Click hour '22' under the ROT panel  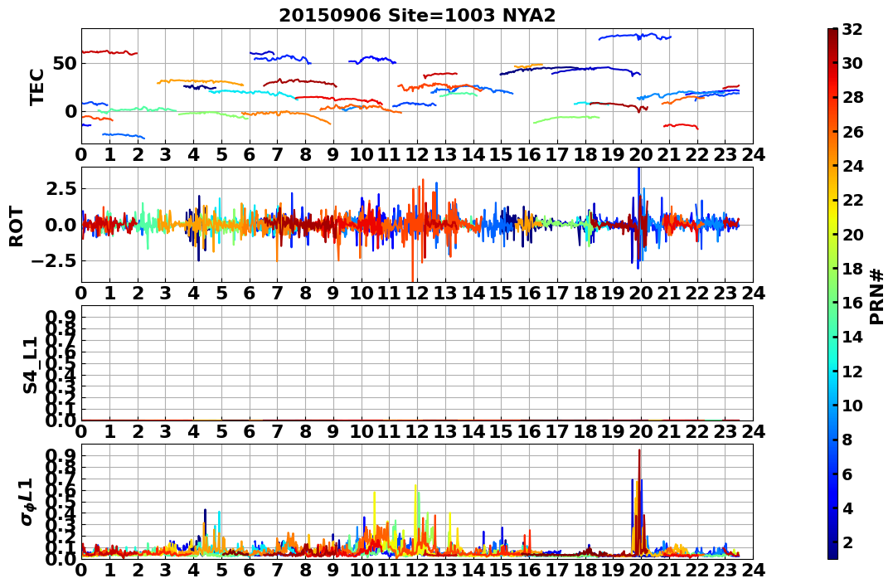click(697, 294)
